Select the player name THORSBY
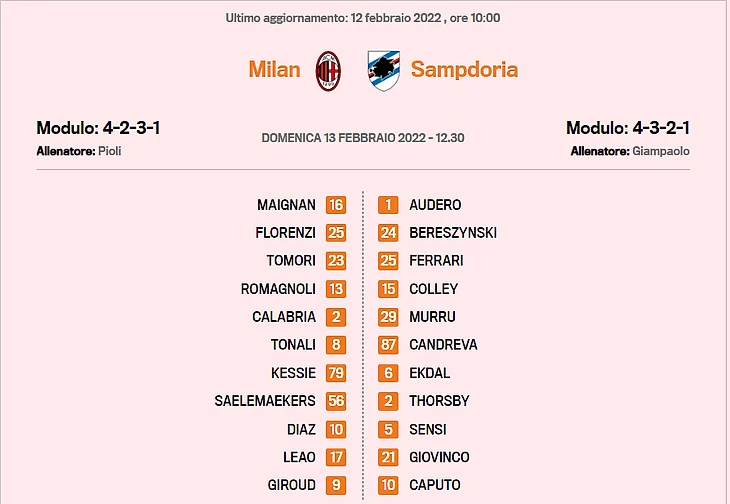This screenshot has width=730, height=504. click(439, 401)
